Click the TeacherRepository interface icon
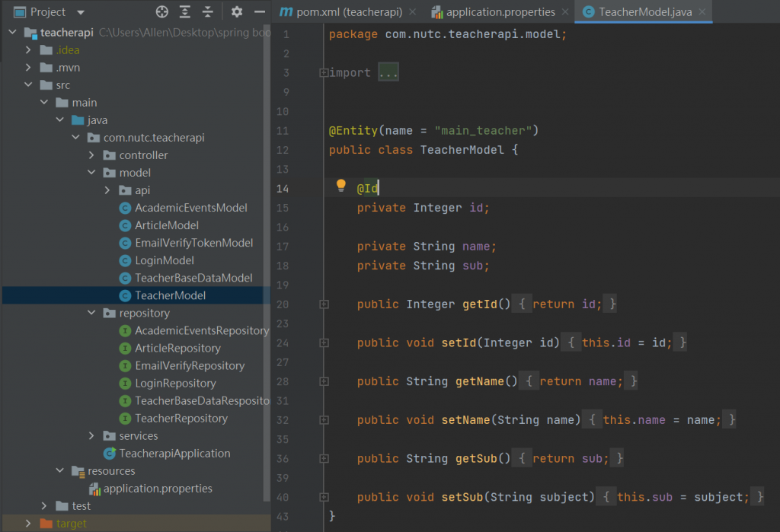The image size is (780, 532). (x=125, y=418)
